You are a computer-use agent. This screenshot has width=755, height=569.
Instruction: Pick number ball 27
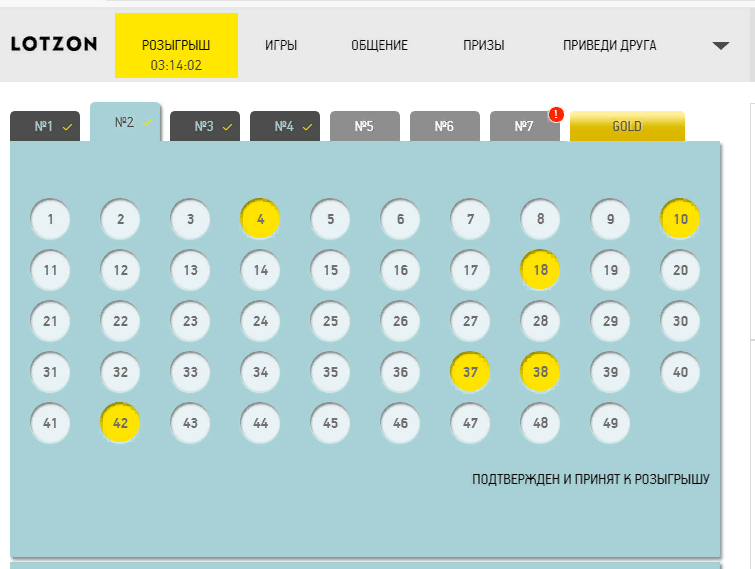[470, 321]
